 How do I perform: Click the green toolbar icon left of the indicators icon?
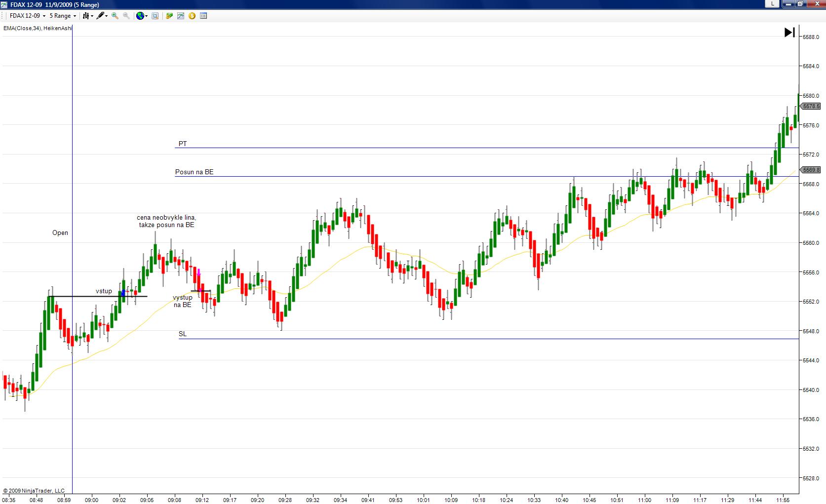point(169,16)
